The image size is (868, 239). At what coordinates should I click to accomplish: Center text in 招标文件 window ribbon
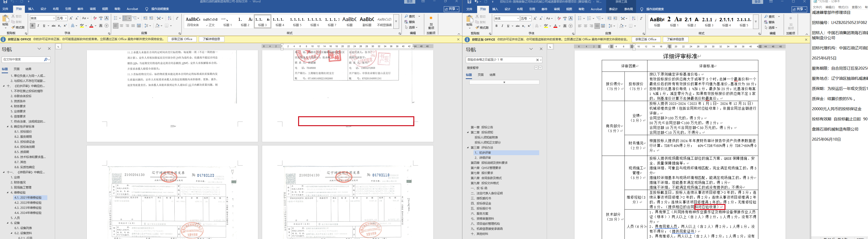tap(586, 26)
